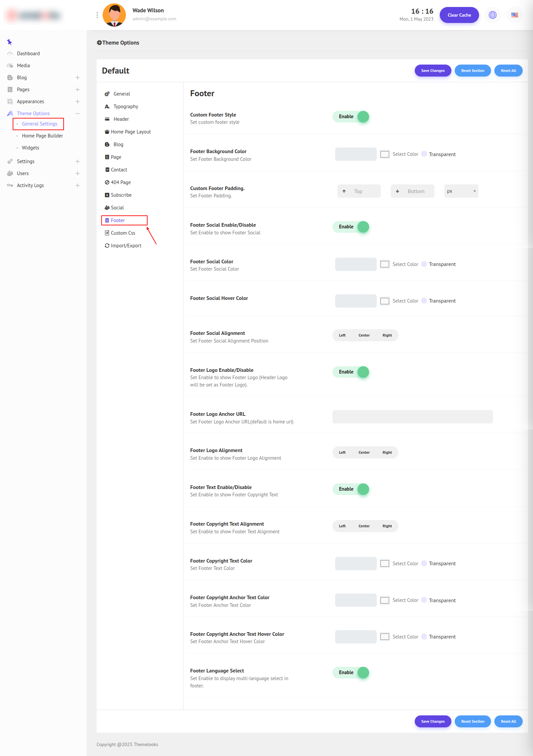Toggle the Custom Footer Style switch

[x=351, y=117]
